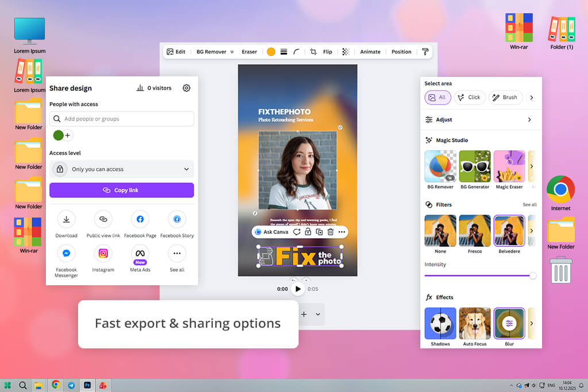
Task: Open the BG Remover thumbnail in Magic Studio
Action: click(440, 166)
